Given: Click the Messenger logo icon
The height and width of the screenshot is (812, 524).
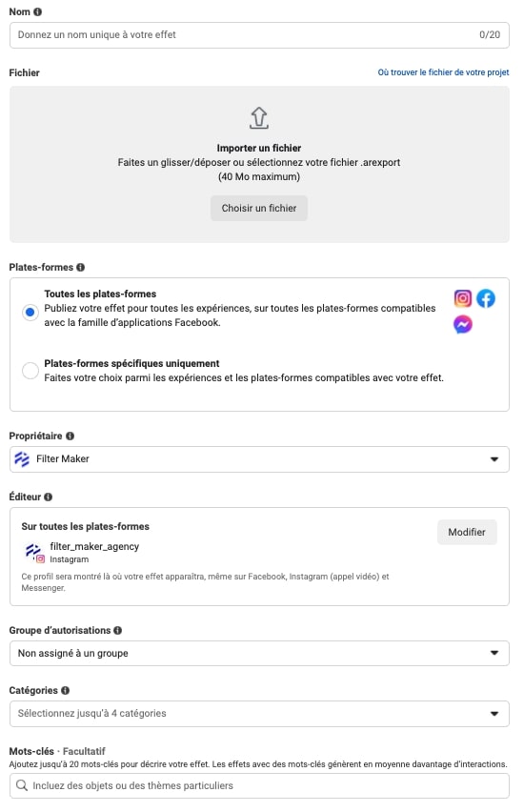Looking at the screenshot, I should point(463,324).
